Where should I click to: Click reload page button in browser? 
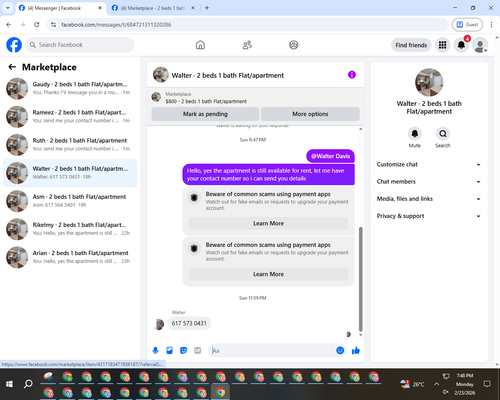click(37, 25)
